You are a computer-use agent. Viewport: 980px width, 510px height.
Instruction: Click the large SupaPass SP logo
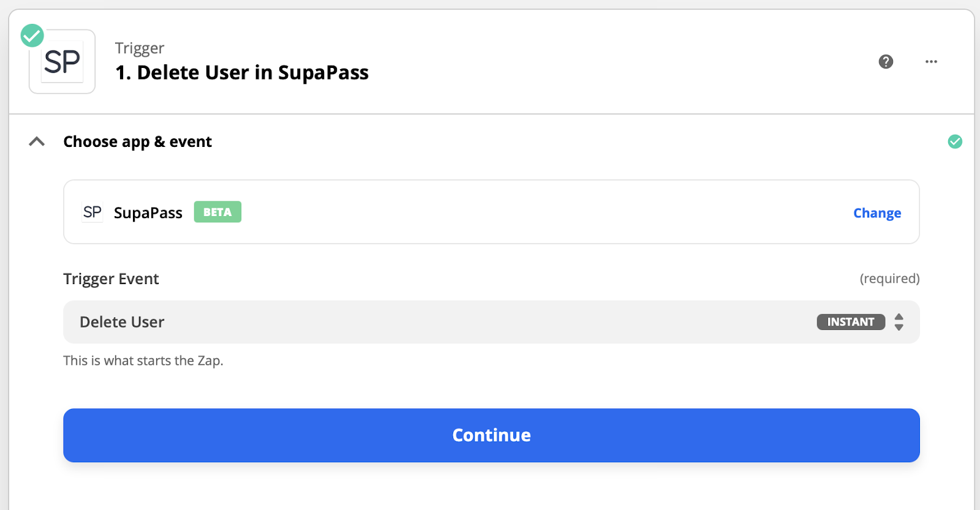tap(62, 62)
